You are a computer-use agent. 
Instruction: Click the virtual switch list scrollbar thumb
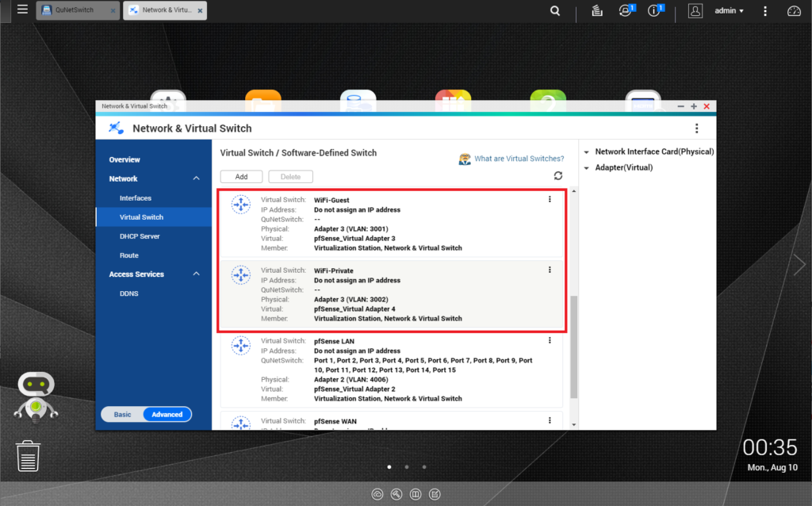[573, 347]
